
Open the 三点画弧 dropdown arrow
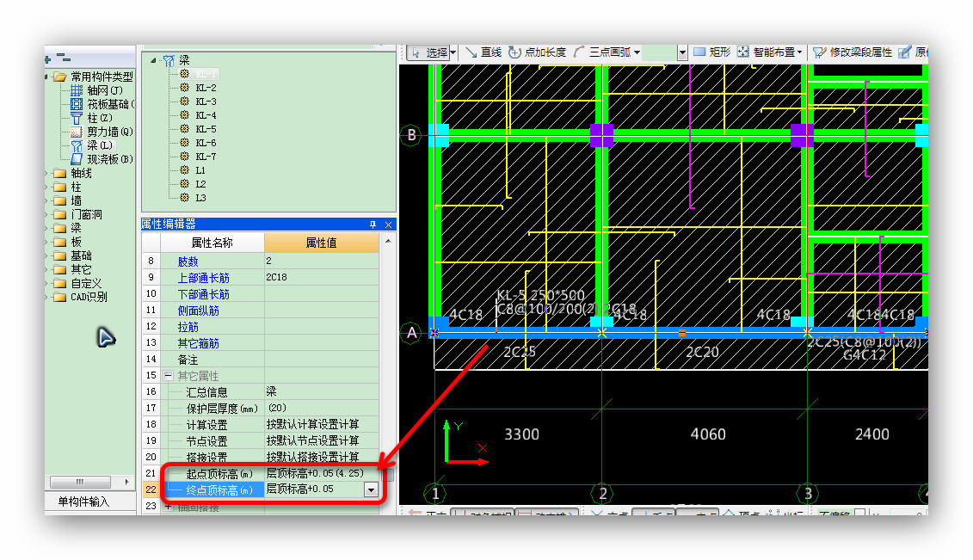[637, 52]
